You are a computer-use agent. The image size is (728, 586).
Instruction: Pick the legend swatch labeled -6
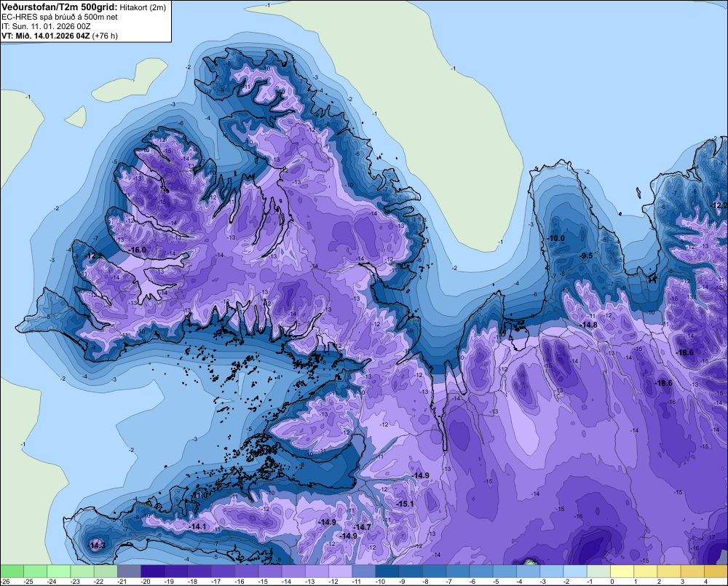[481, 571]
